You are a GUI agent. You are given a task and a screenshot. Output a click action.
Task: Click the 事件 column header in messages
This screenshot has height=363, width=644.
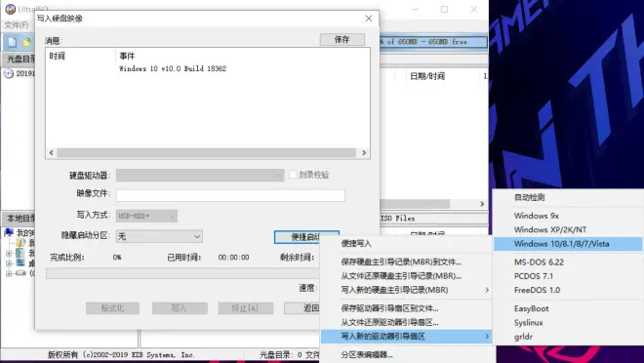127,56
